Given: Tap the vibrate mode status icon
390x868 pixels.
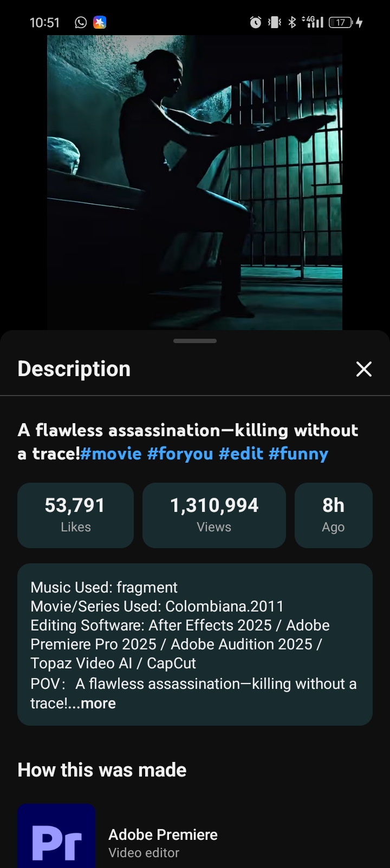Looking at the screenshot, I should 275,22.
